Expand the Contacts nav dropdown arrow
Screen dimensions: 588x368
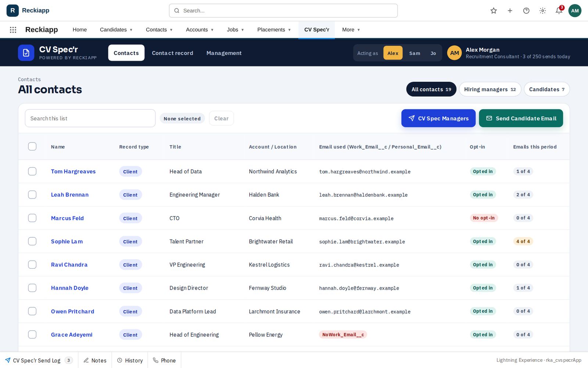pos(171,30)
